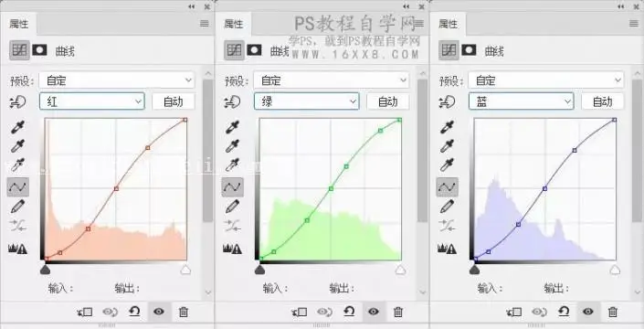Viewport: 644px width, 329px height.
Task: Select the on-image adjustment tool in the Red panel
Action: [x=17, y=101]
